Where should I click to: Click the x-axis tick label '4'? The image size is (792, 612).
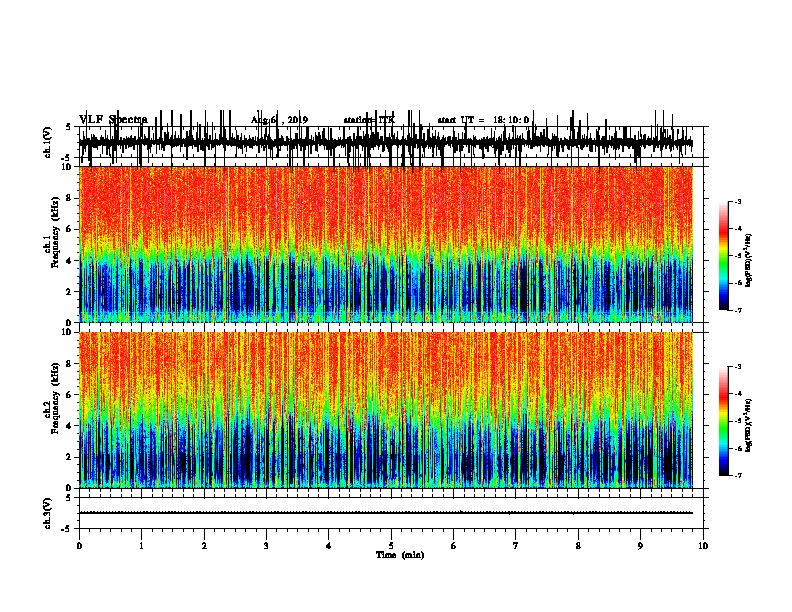click(329, 546)
